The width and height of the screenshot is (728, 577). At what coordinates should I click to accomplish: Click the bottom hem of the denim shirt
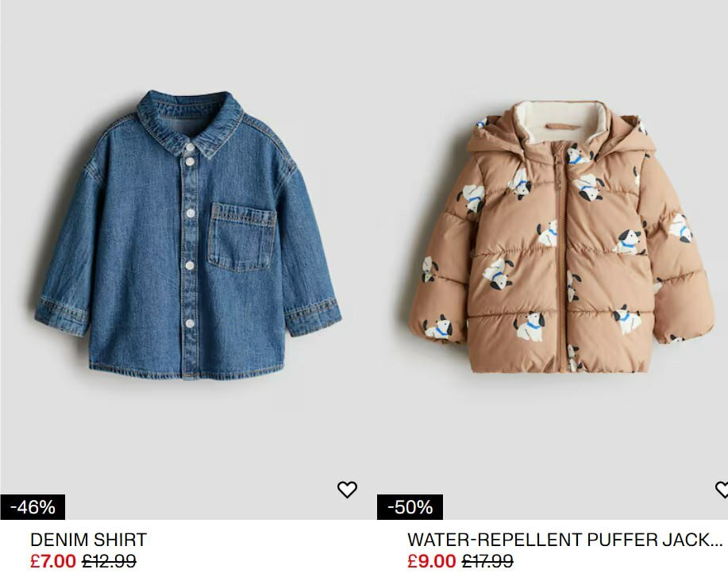coord(187,371)
